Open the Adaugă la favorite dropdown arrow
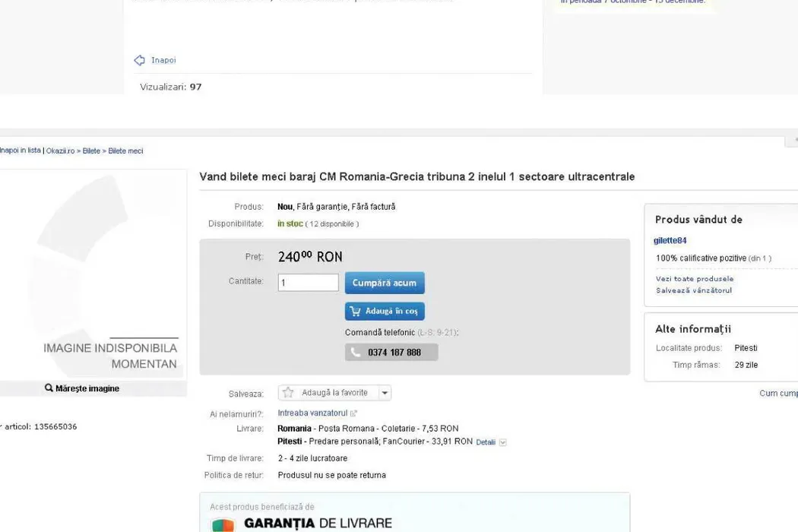This screenshot has height=532, width=798. point(385,393)
